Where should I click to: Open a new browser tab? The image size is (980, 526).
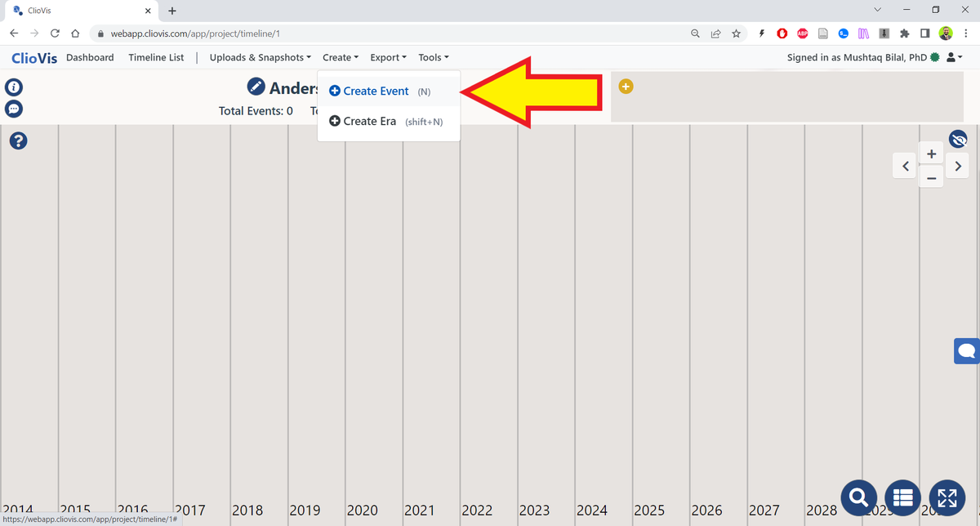pos(172,11)
